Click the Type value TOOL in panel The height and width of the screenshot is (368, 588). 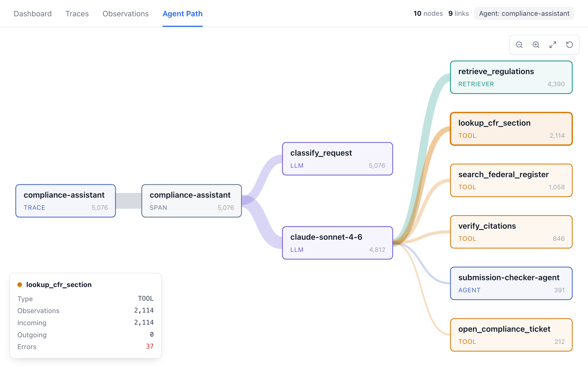[146, 299]
